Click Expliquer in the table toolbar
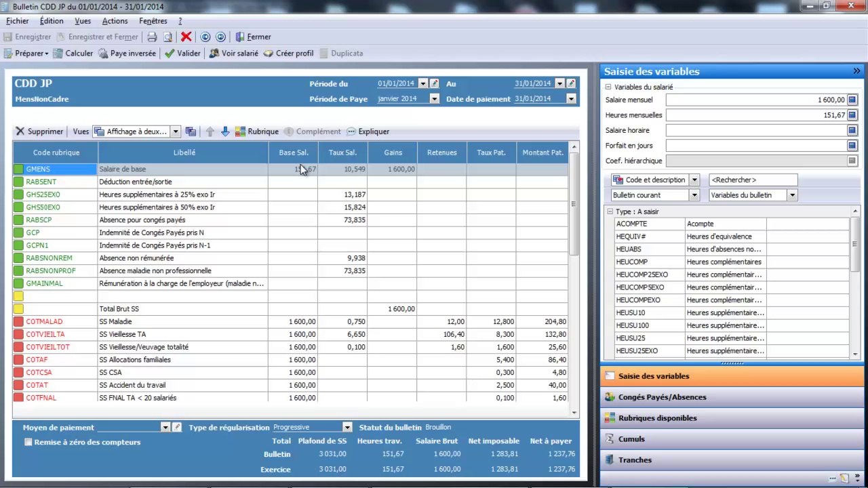The height and width of the screenshot is (488, 868). click(368, 131)
